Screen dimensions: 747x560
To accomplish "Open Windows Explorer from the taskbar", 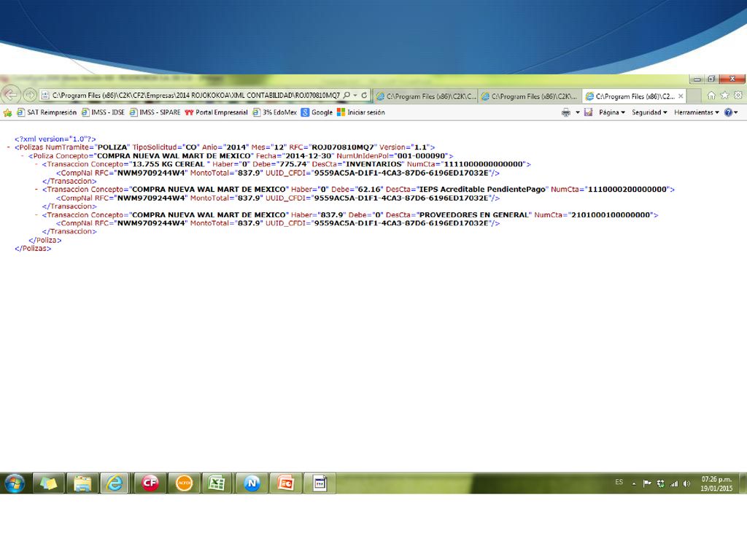I will (x=82, y=483).
